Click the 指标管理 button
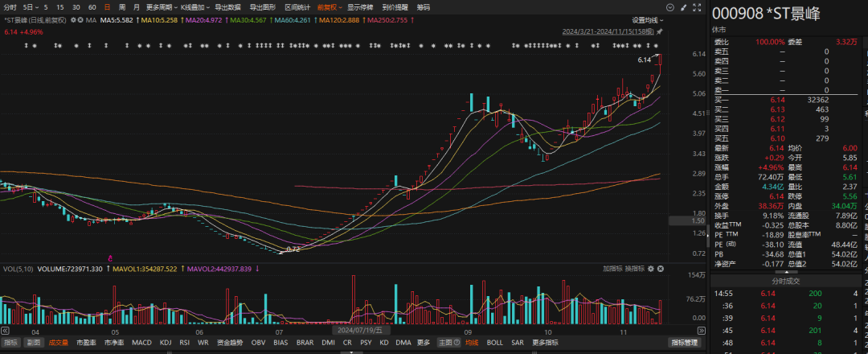The height and width of the screenshot is (354, 868). (x=685, y=343)
